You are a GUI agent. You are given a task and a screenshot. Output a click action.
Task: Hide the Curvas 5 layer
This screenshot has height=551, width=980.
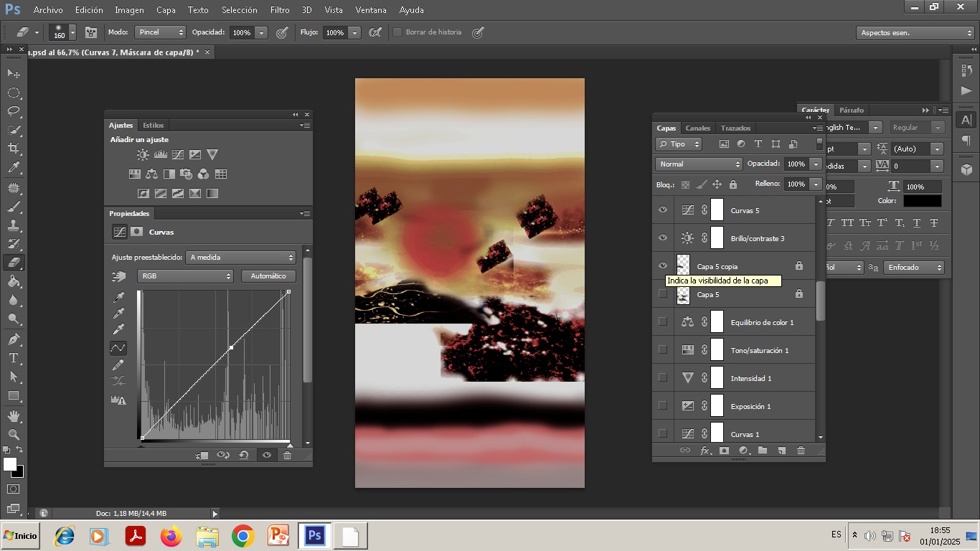coord(663,210)
